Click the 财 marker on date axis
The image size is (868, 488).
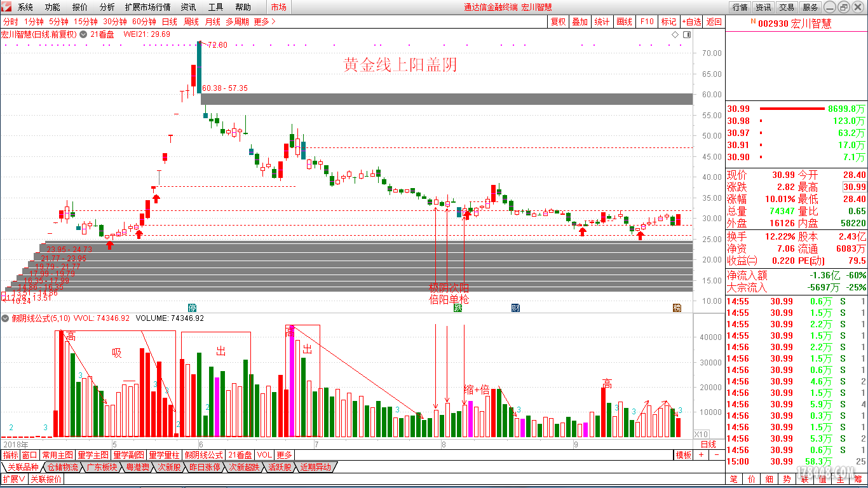(x=516, y=308)
